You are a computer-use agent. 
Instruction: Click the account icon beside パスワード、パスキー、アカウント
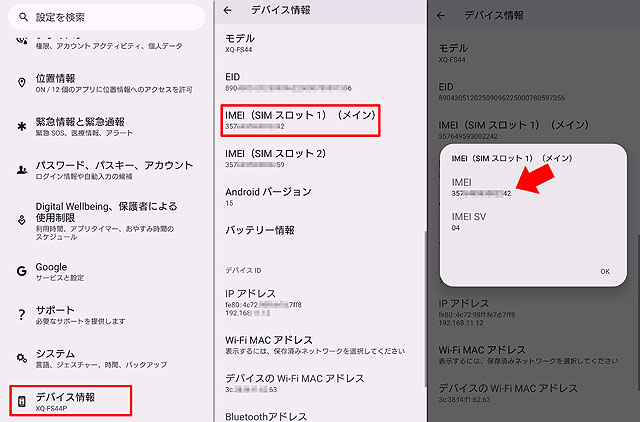(x=22, y=170)
